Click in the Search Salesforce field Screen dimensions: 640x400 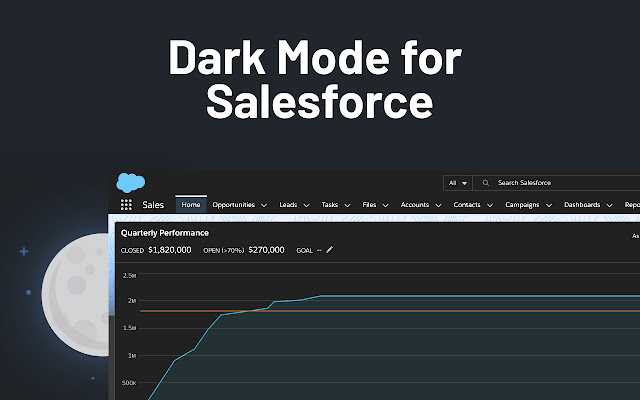point(560,183)
